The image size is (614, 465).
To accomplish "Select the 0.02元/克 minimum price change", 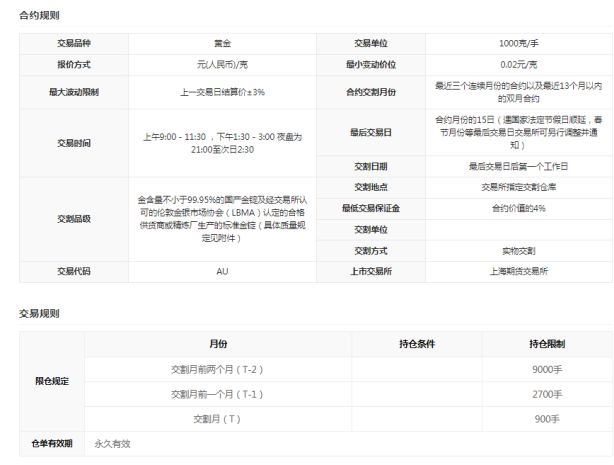I will [x=520, y=65].
